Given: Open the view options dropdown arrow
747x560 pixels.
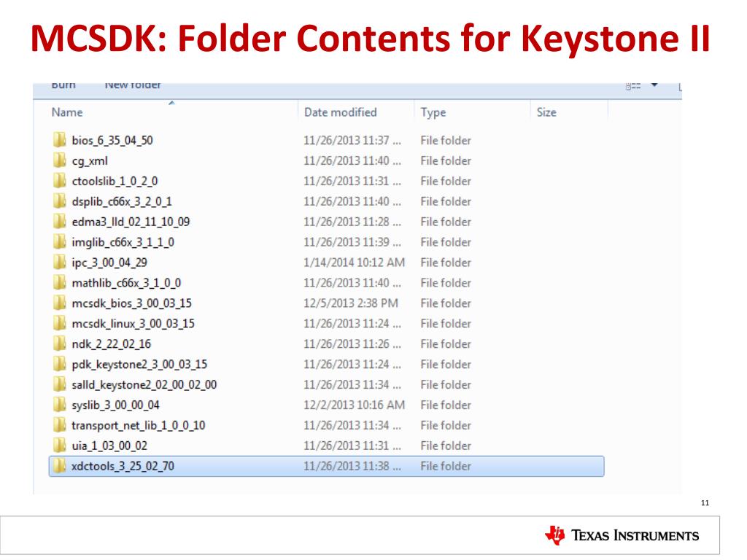Looking at the screenshot, I should pyautogui.click(x=654, y=85).
